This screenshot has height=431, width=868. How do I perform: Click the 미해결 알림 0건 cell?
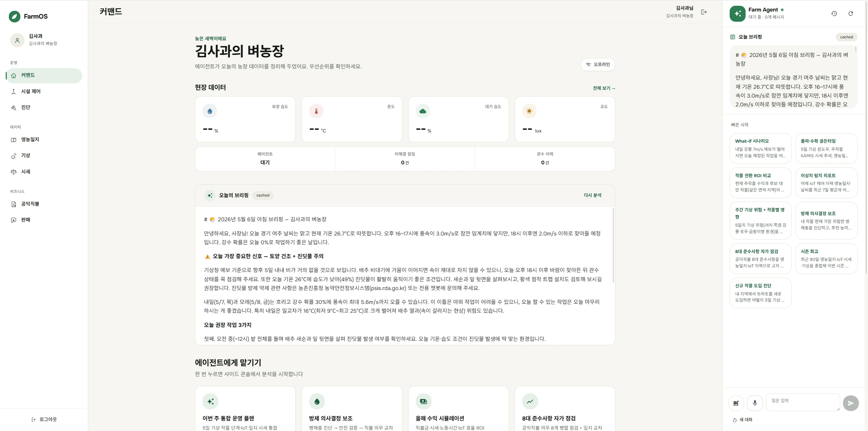click(x=405, y=159)
